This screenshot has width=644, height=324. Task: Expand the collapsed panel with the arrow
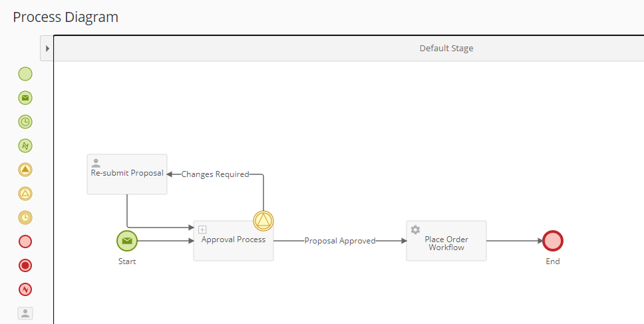click(47, 49)
